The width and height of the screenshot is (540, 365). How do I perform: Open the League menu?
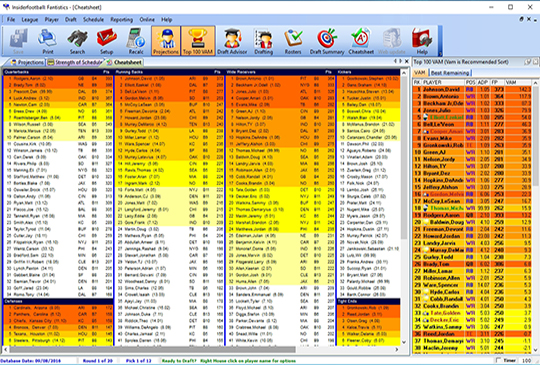click(x=30, y=20)
